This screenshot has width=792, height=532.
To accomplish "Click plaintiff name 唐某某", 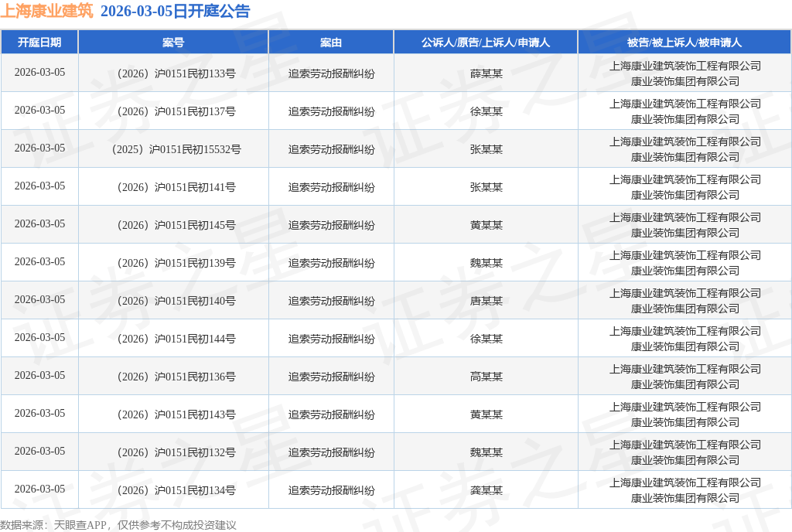I will tap(486, 301).
